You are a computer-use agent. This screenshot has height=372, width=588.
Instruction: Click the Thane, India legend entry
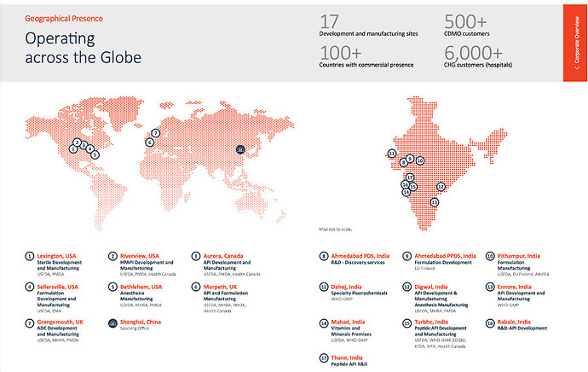pos(347,357)
